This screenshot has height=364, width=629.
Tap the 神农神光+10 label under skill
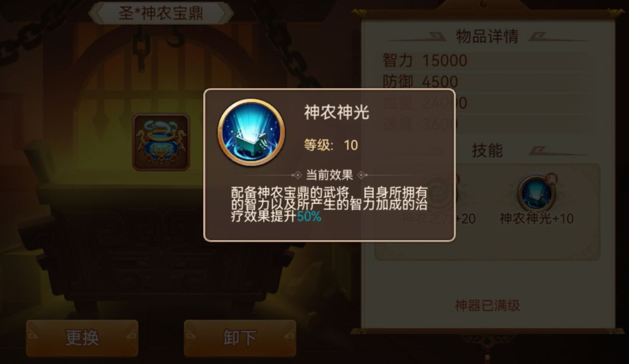tap(536, 219)
